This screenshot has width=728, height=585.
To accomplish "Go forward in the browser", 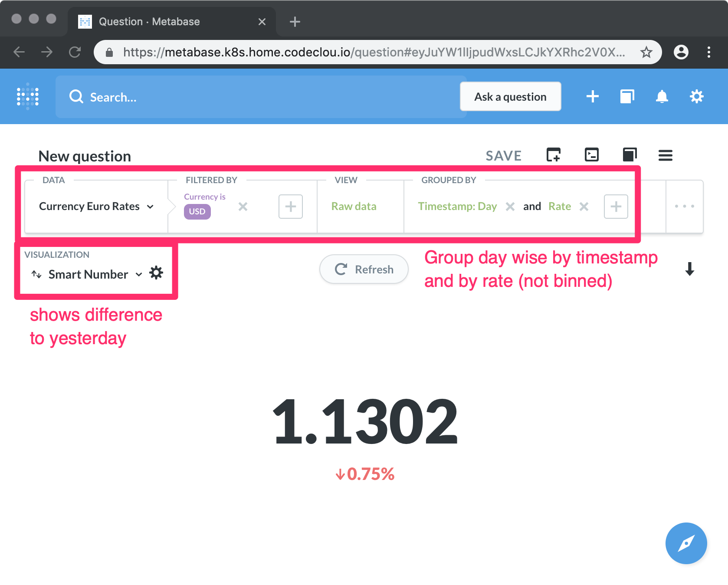I will click(47, 52).
